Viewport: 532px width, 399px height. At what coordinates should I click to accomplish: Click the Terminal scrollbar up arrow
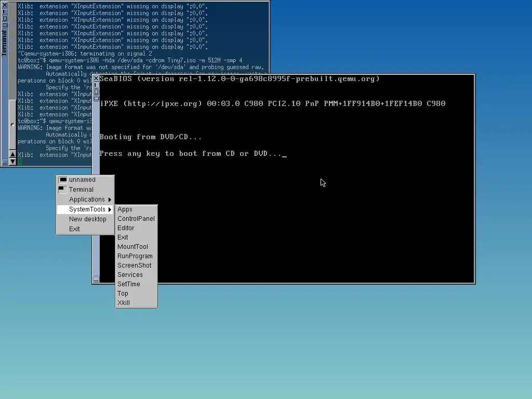pyautogui.click(x=12, y=154)
